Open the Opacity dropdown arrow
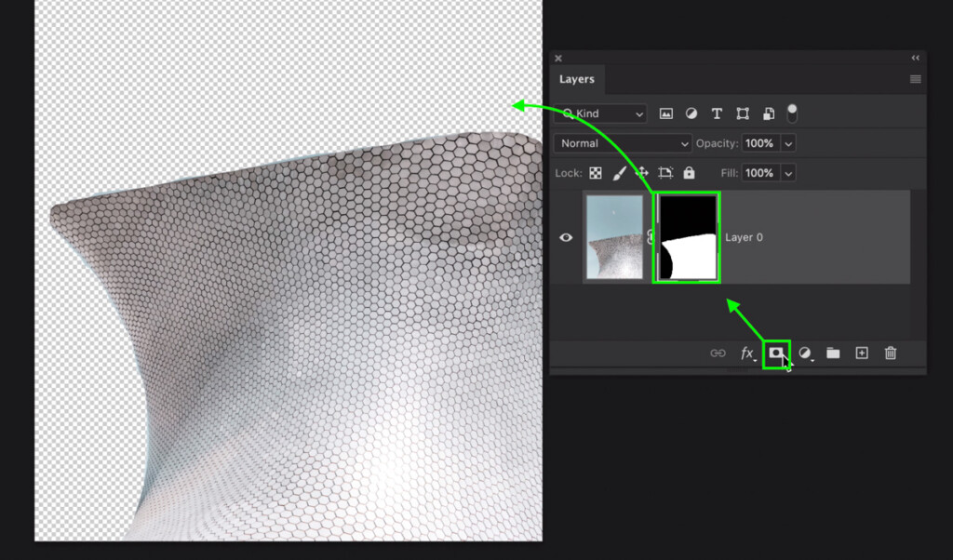The height and width of the screenshot is (560, 953). tap(788, 143)
